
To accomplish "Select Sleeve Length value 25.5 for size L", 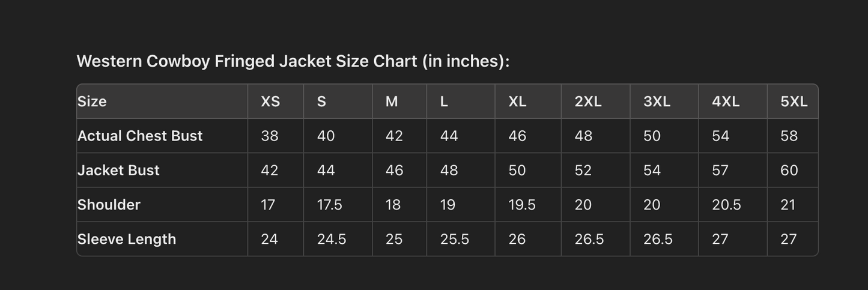I will [x=455, y=239].
